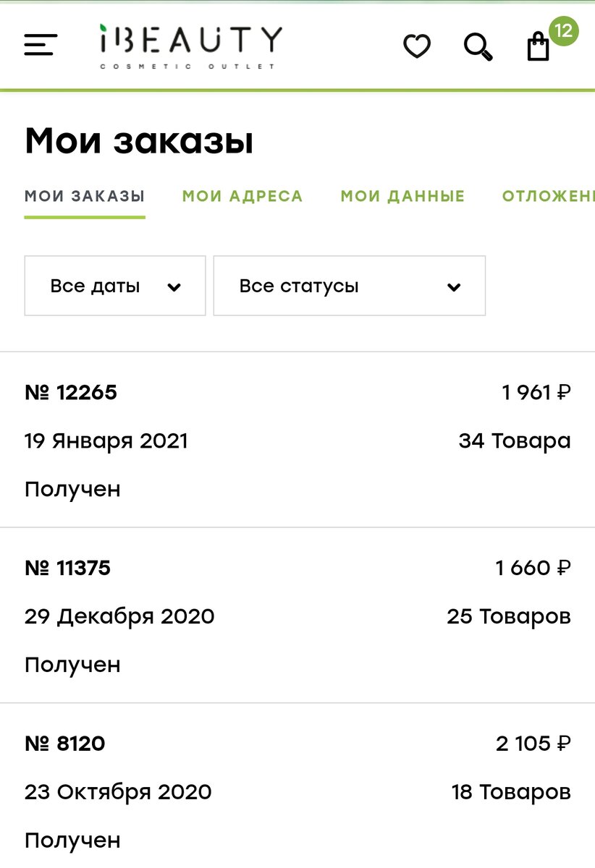Click the 18 Товаров item count

click(511, 791)
